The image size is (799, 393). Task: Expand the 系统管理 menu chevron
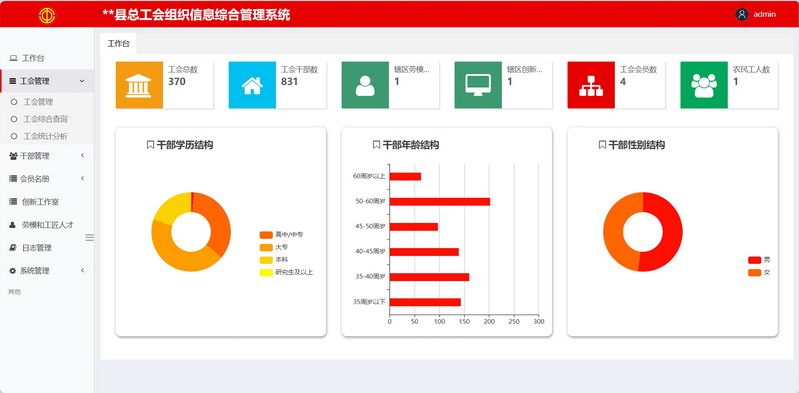point(82,270)
